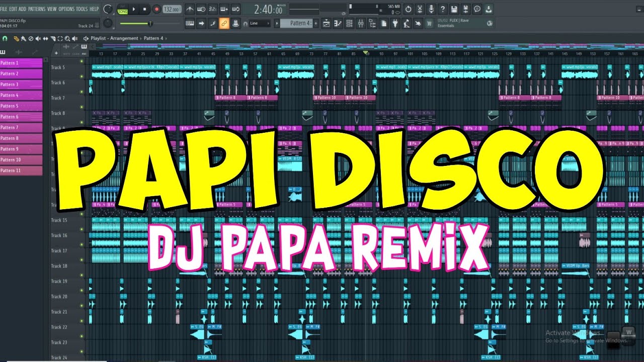
Task: Enable typing keyboard to piano icon
Action: (190, 23)
